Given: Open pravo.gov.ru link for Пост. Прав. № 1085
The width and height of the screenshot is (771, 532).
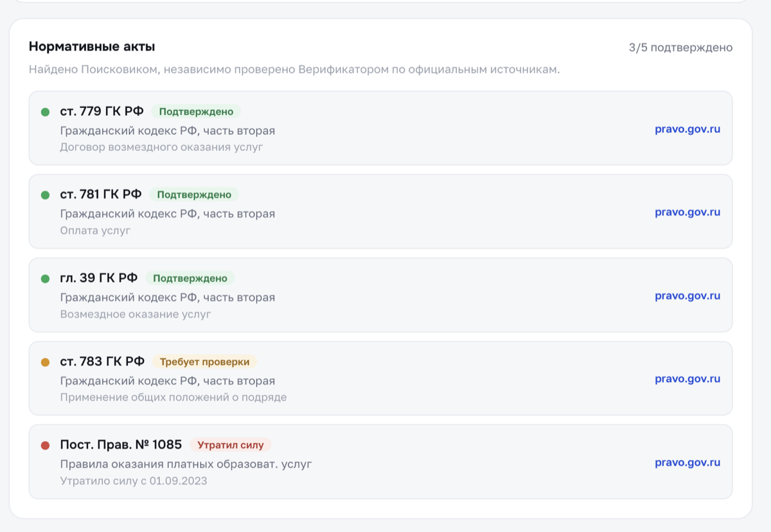Looking at the screenshot, I should pos(687,463).
